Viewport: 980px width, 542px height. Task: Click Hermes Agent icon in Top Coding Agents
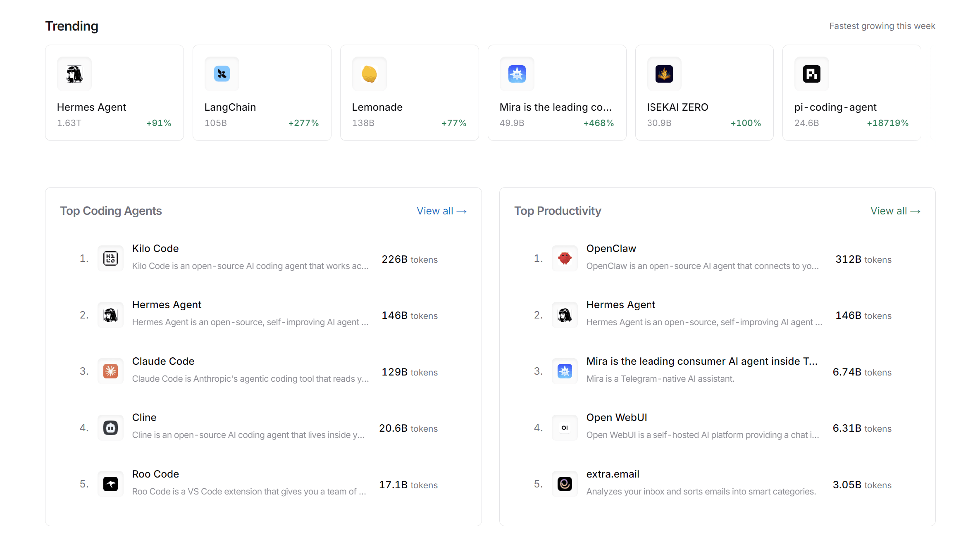pyautogui.click(x=110, y=315)
